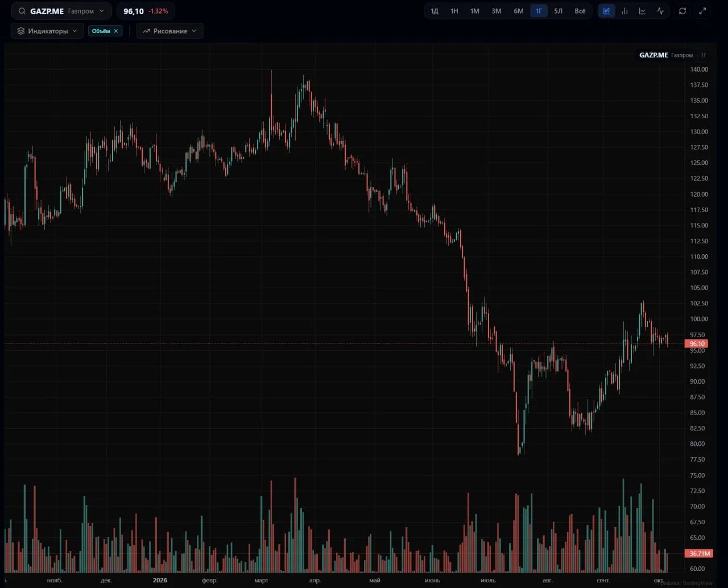Open the GAZP.ME ticker selector dropdown

point(61,11)
